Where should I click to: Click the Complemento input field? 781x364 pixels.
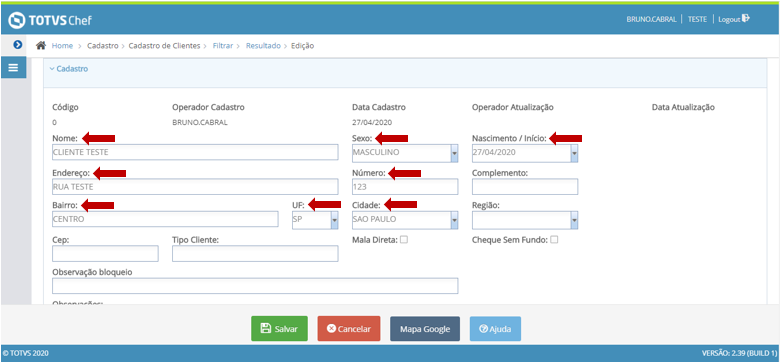pyautogui.click(x=525, y=187)
